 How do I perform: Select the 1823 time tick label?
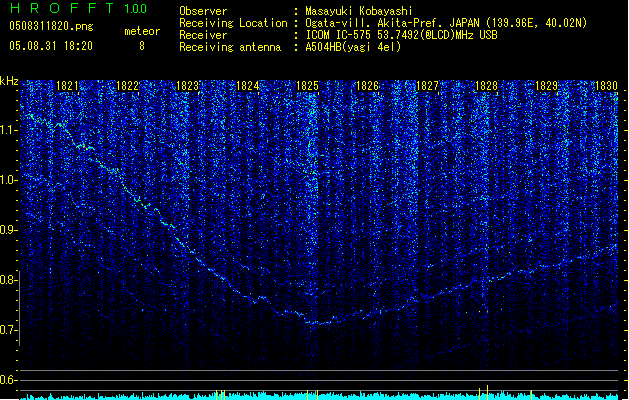pos(187,87)
